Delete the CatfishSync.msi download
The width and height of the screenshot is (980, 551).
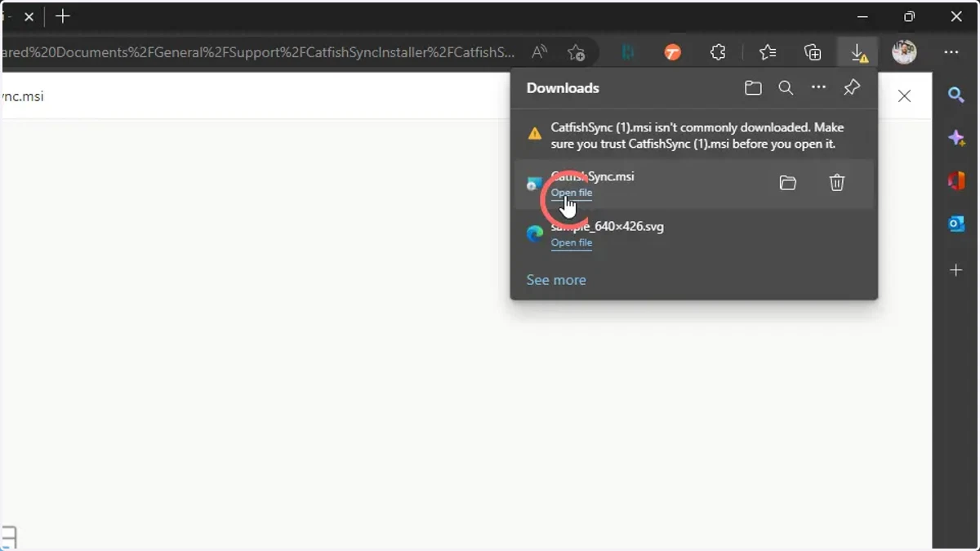click(837, 183)
